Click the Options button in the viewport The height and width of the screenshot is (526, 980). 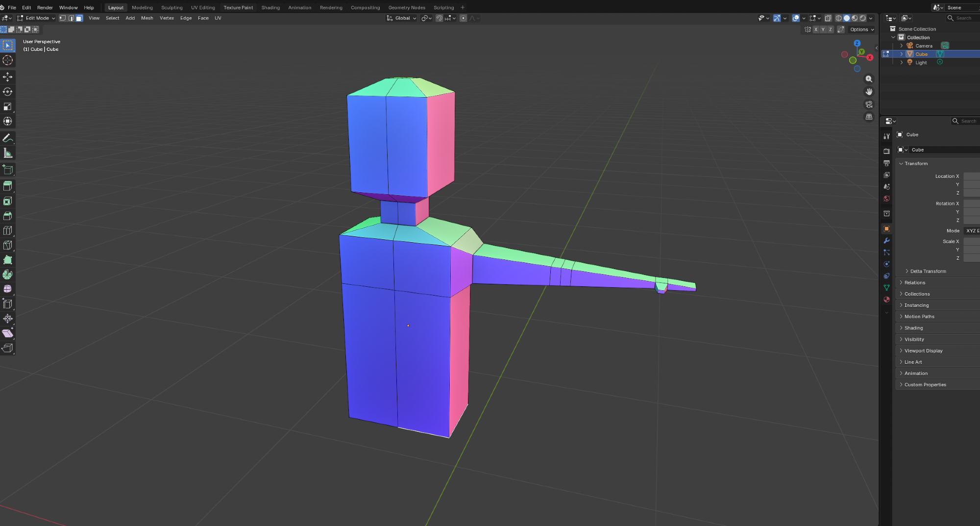pos(862,29)
